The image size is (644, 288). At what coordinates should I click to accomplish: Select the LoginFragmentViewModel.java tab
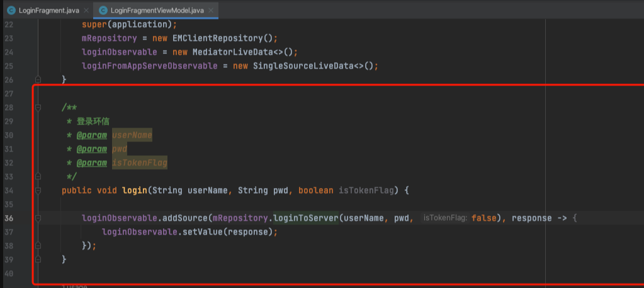pos(155,10)
